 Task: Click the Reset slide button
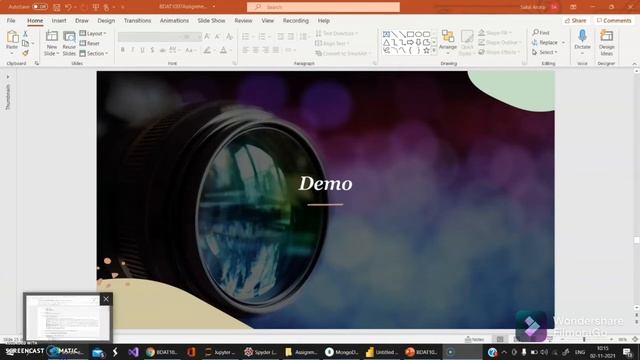click(x=90, y=43)
